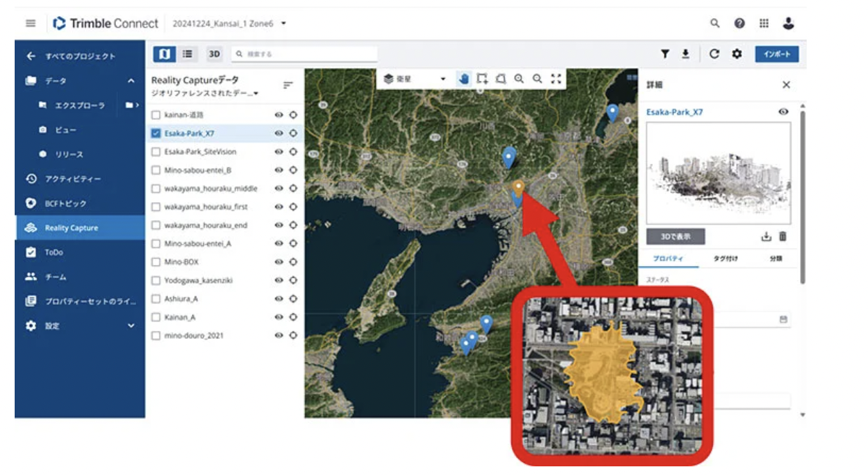Image resolution: width=868 pixels, height=475 pixels.
Task: Close the 詳細 details panel
Action: [786, 85]
